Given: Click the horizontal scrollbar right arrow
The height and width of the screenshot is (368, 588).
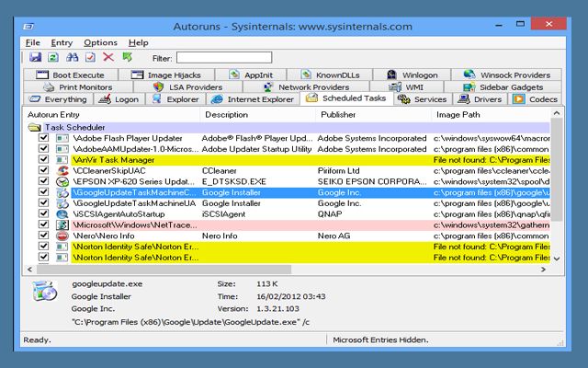Looking at the screenshot, I should [543, 270].
